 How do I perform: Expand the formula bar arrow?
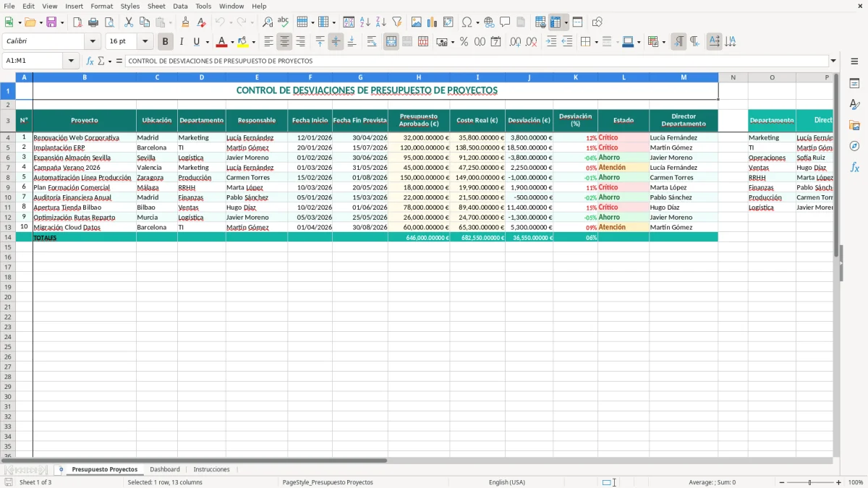pos(833,61)
